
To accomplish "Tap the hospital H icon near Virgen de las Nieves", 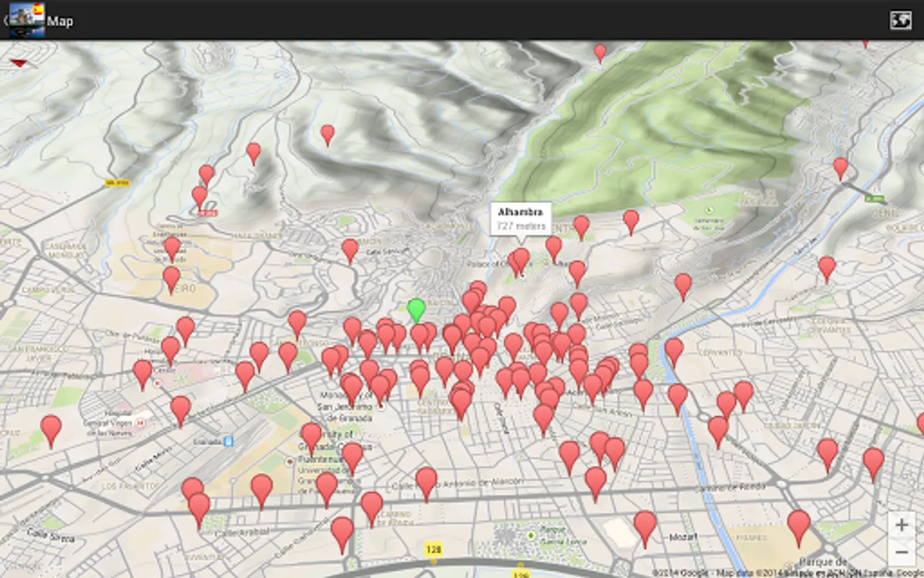I will pyautogui.click(x=141, y=423).
